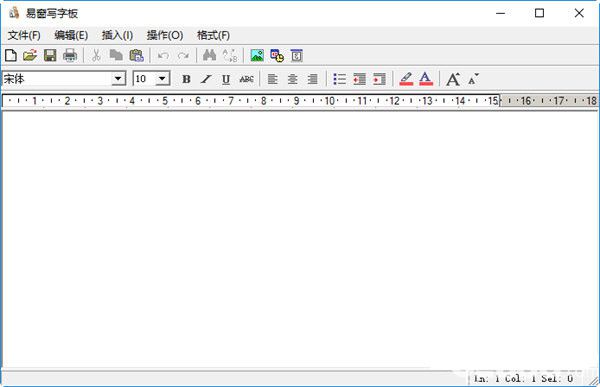Click the Ln/Col status bar indicator

click(523, 379)
